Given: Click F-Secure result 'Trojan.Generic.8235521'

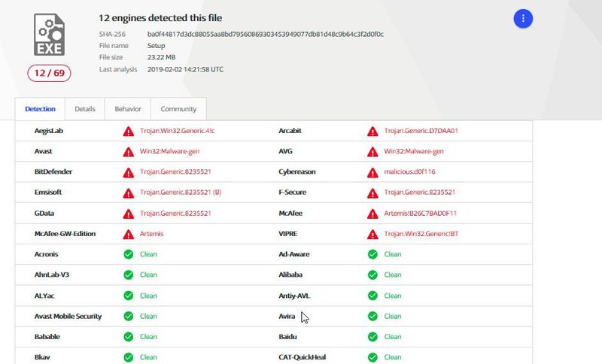Looking at the screenshot, I should 419,193.
